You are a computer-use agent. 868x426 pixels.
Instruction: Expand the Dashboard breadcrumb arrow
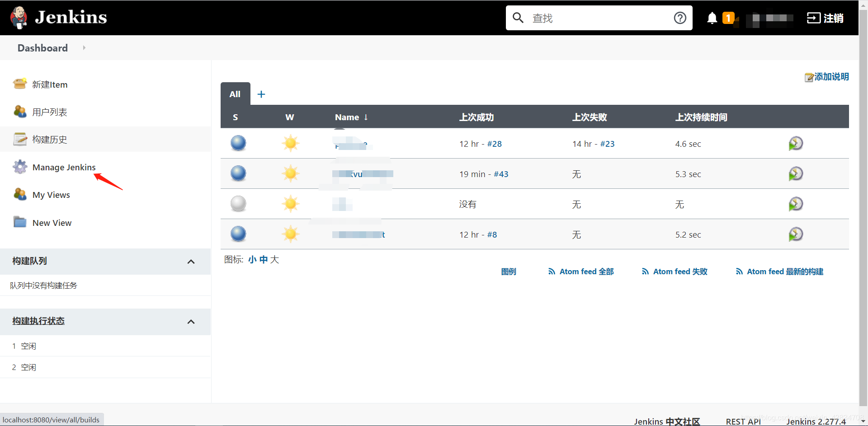click(x=84, y=48)
